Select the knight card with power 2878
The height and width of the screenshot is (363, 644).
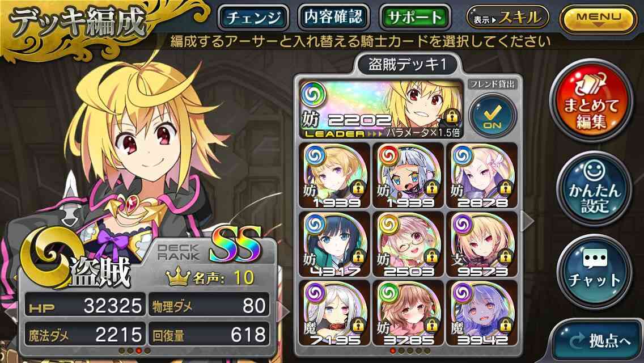tap(482, 175)
